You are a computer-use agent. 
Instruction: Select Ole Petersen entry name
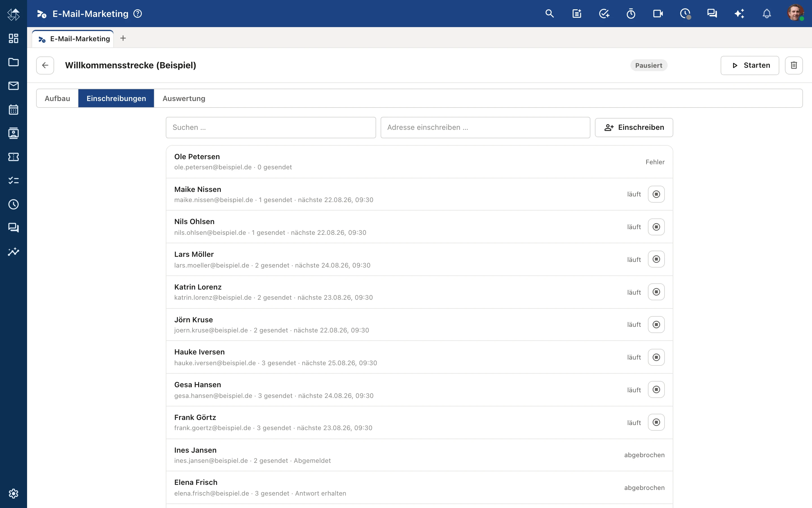[197, 157]
